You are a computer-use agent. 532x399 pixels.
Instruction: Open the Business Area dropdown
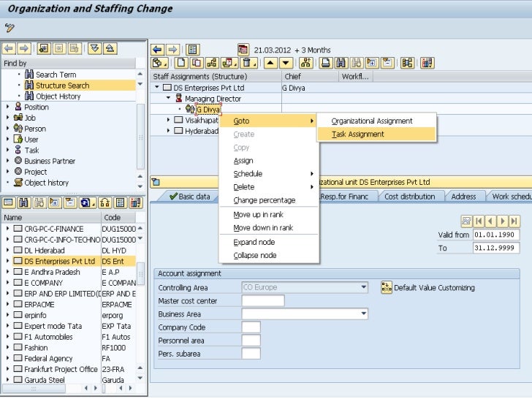point(364,314)
